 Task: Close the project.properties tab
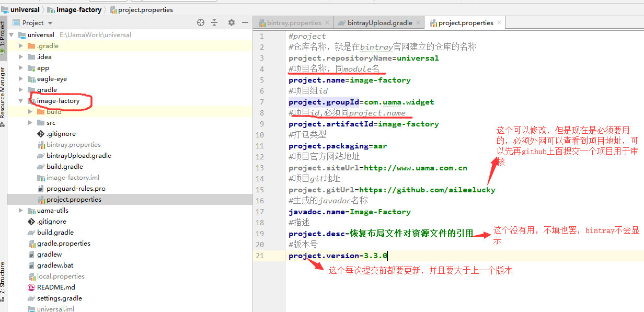click(499, 22)
